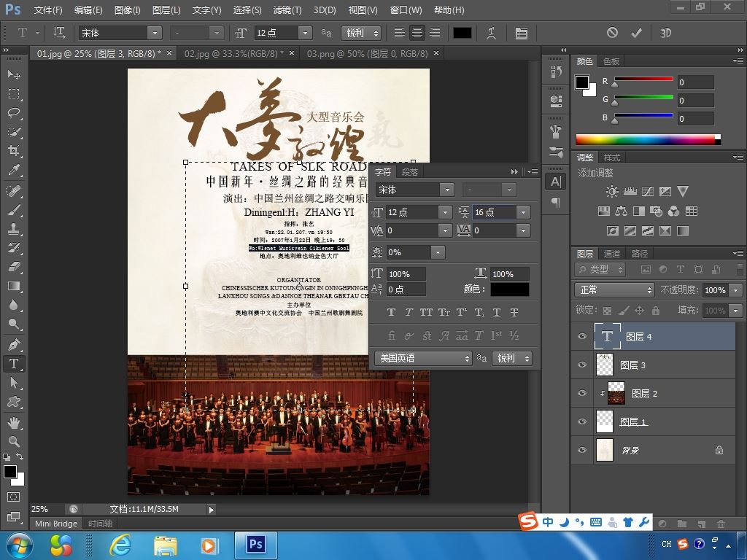Commit text edits with the checkmark icon

point(636,33)
